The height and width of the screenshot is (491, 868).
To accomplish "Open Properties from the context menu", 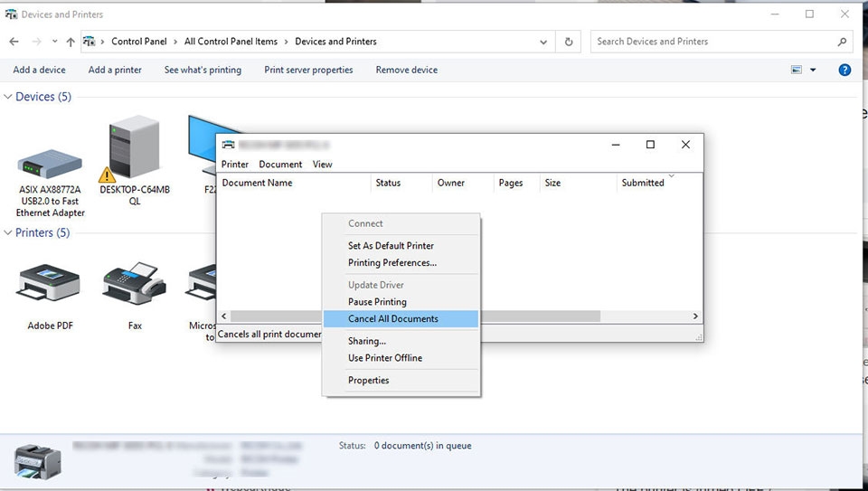I will click(401, 381).
